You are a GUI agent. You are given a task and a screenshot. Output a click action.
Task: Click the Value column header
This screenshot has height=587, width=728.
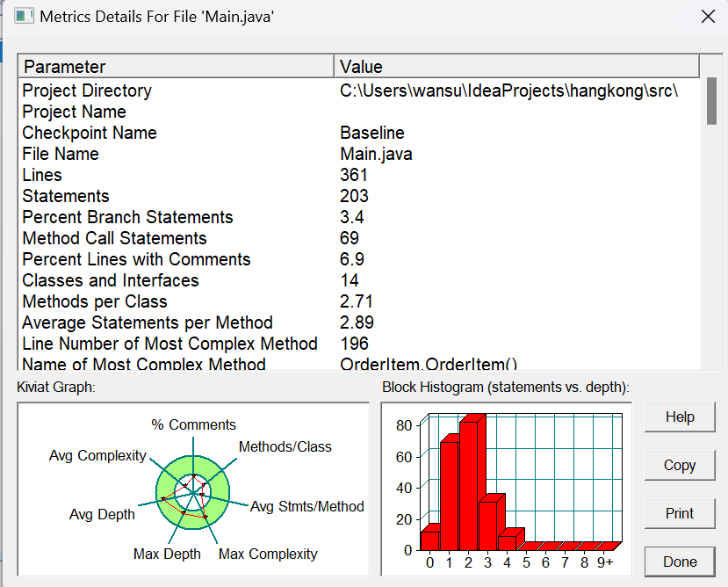[x=516, y=67]
